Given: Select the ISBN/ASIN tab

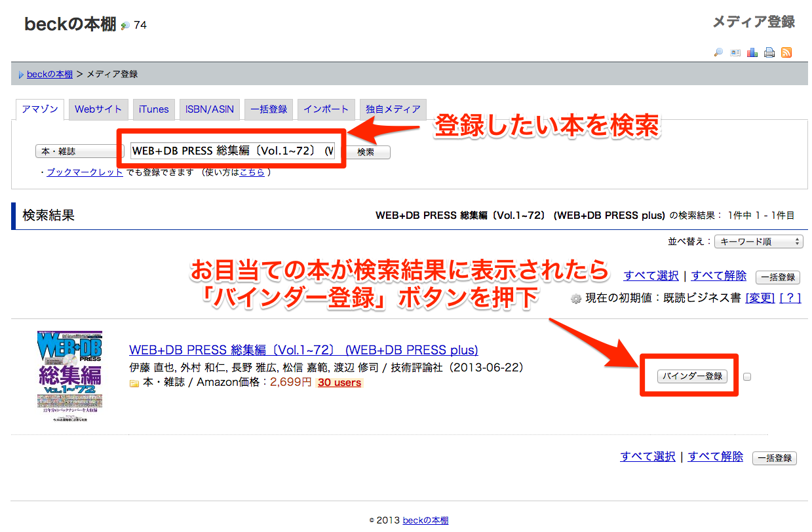Looking at the screenshot, I should tap(209, 109).
